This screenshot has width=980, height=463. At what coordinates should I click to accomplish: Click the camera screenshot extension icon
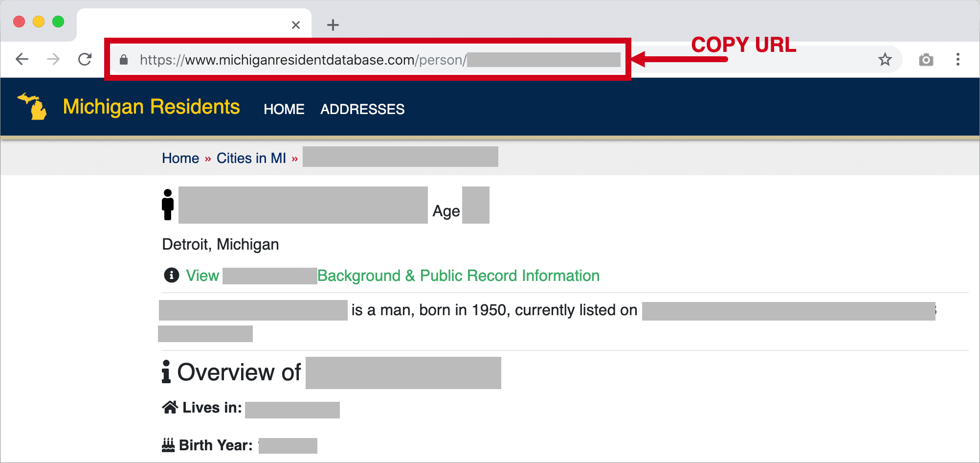(926, 60)
